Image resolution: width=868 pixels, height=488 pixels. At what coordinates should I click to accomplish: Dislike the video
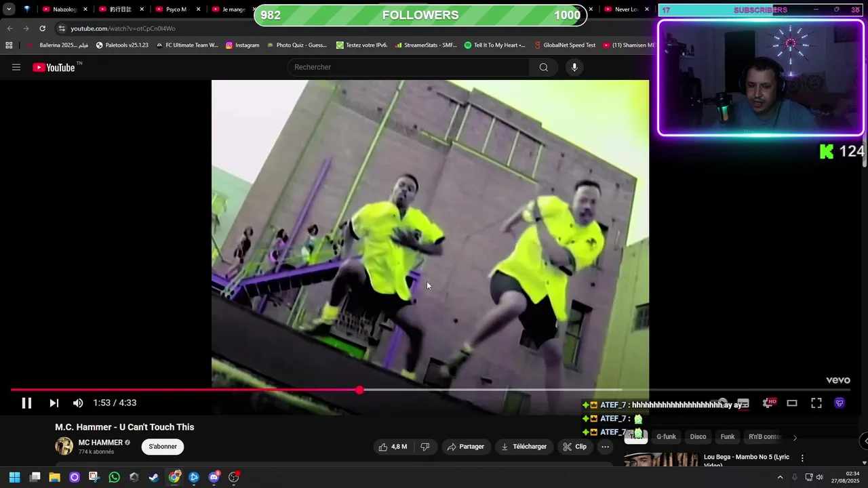(425, 447)
